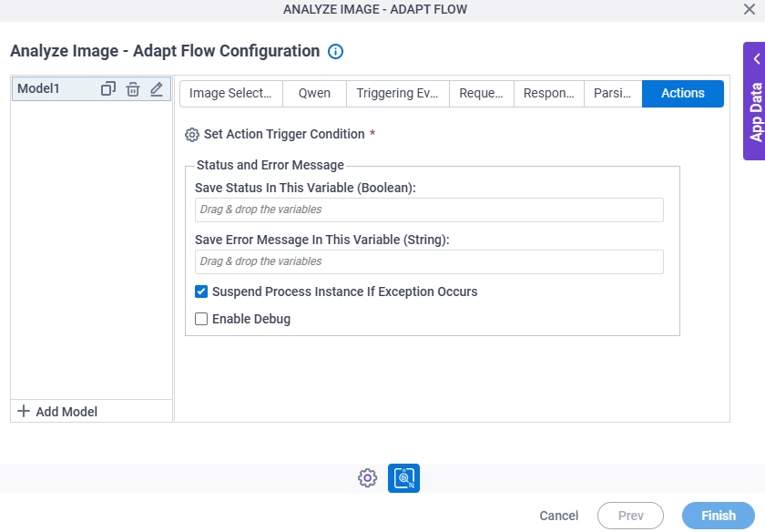Copy Model1 with the duplicate icon
Image resolution: width=765 pixels, height=532 pixels.
coord(107,89)
